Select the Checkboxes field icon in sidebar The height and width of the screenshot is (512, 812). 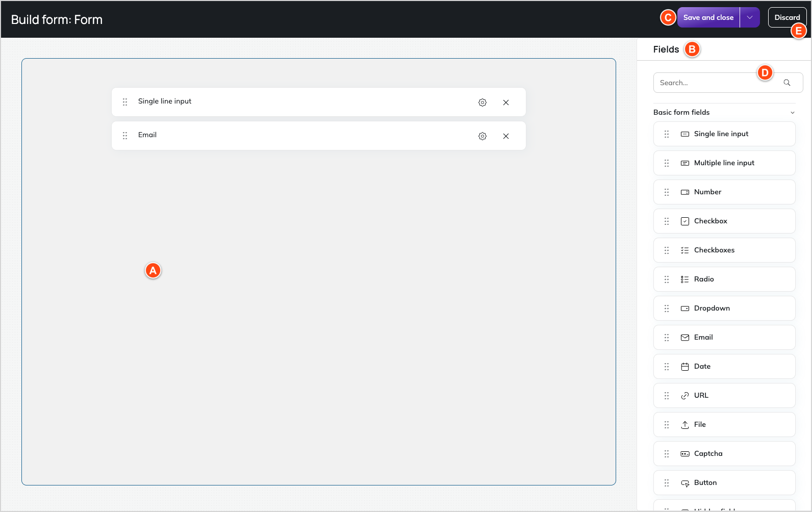(x=685, y=250)
